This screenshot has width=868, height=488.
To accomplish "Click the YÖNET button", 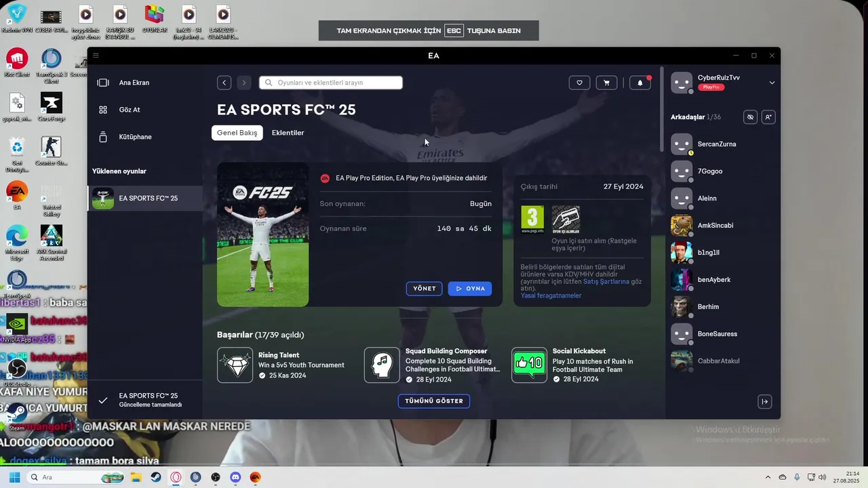I will point(425,289).
